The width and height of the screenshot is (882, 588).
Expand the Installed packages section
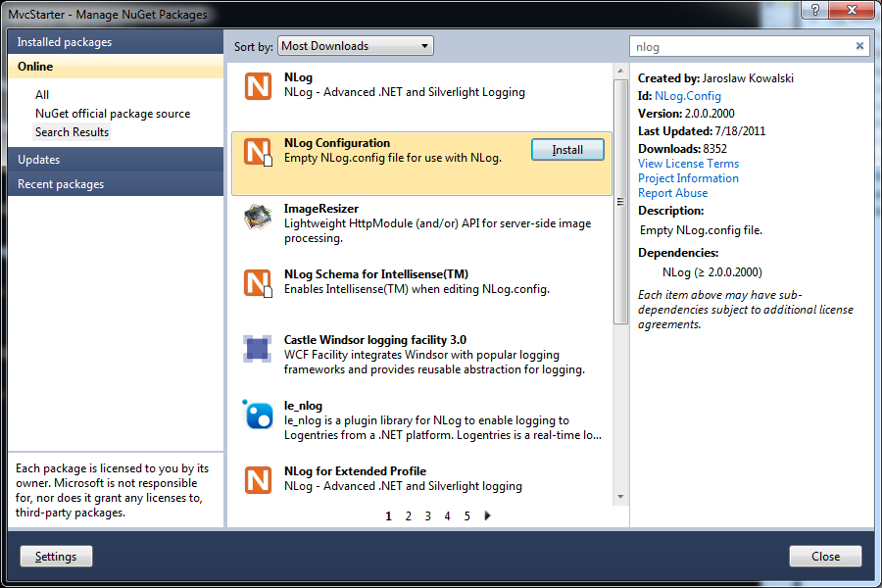116,42
